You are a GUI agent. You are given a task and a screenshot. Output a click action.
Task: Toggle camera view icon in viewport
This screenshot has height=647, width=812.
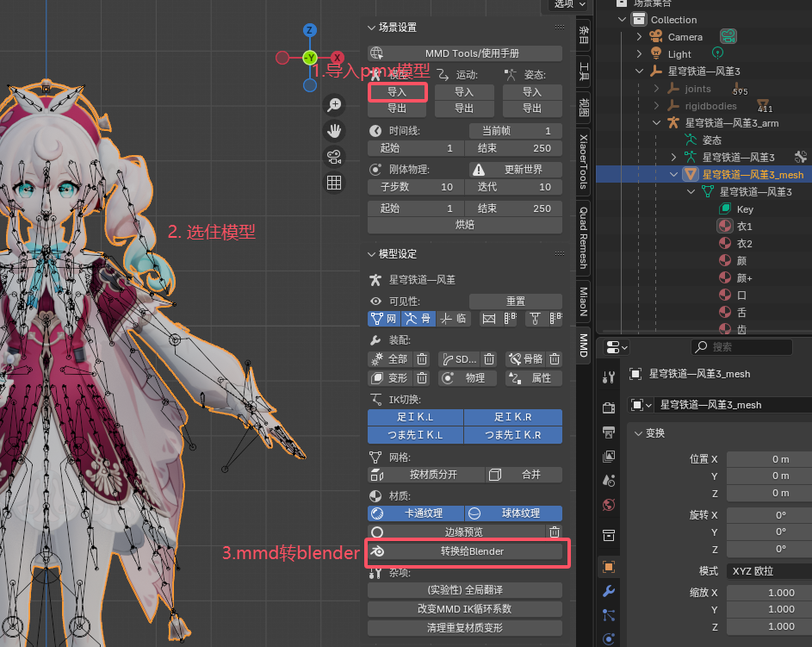pyautogui.click(x=334, y=157)
